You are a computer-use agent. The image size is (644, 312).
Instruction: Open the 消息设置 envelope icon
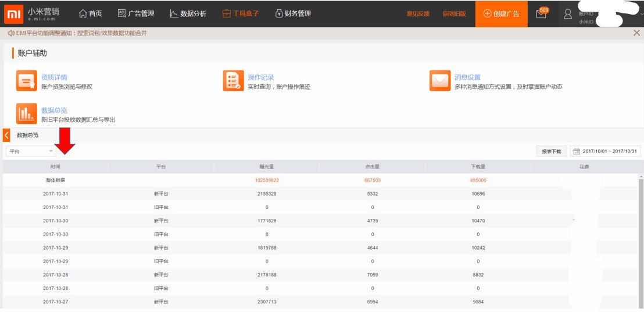coord(440,81)
